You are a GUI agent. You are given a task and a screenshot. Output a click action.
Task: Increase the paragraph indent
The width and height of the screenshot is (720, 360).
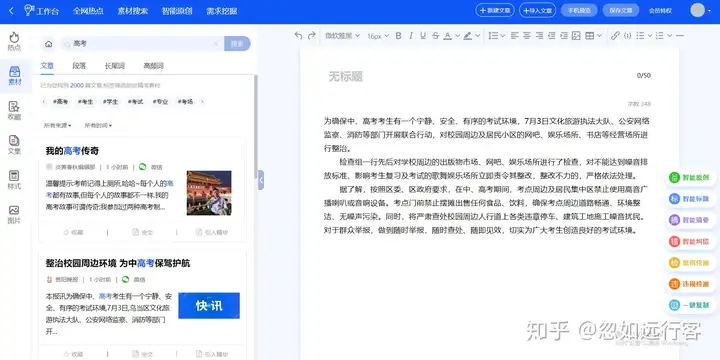pyautogui.click(x=564, y=35)
